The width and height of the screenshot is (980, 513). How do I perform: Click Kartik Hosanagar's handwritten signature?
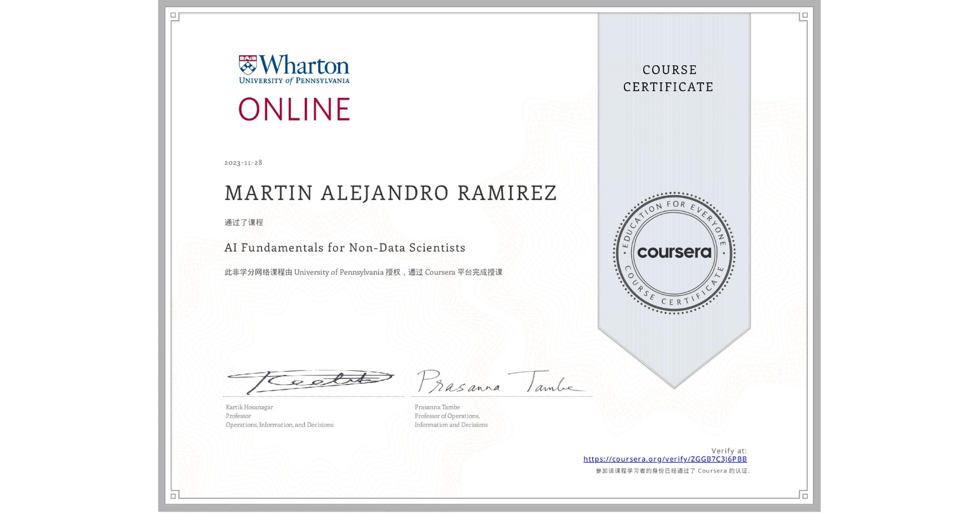click(x=310, y=381)
